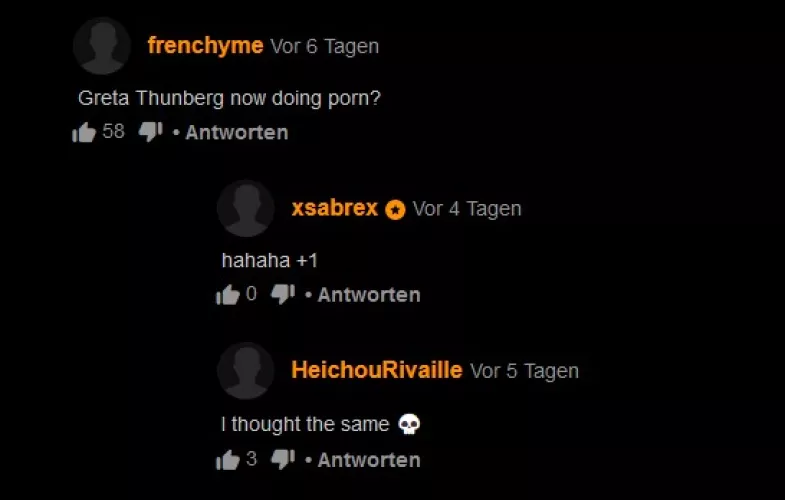Image resolution: width=785 pixels, height=500 pixels.
Task: Dislike frenchyme's comment with thumbs-down
Action: (x=150, y=132)
